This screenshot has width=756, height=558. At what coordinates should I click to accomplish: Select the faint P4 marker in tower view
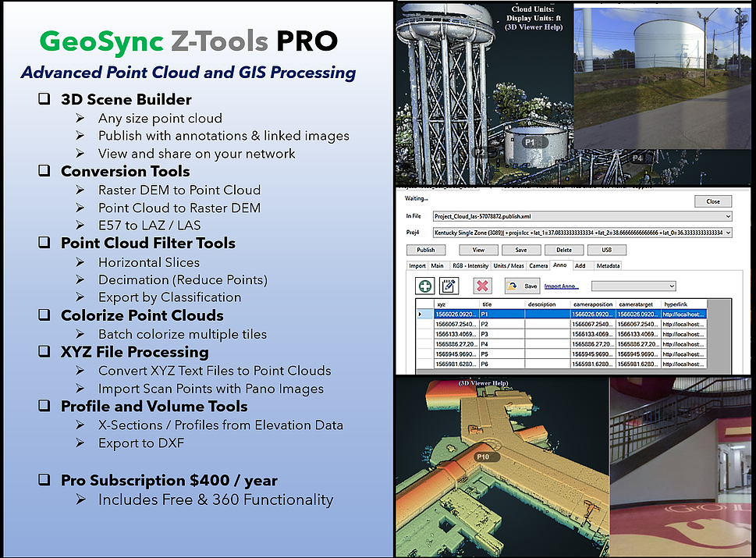[637, 158]
